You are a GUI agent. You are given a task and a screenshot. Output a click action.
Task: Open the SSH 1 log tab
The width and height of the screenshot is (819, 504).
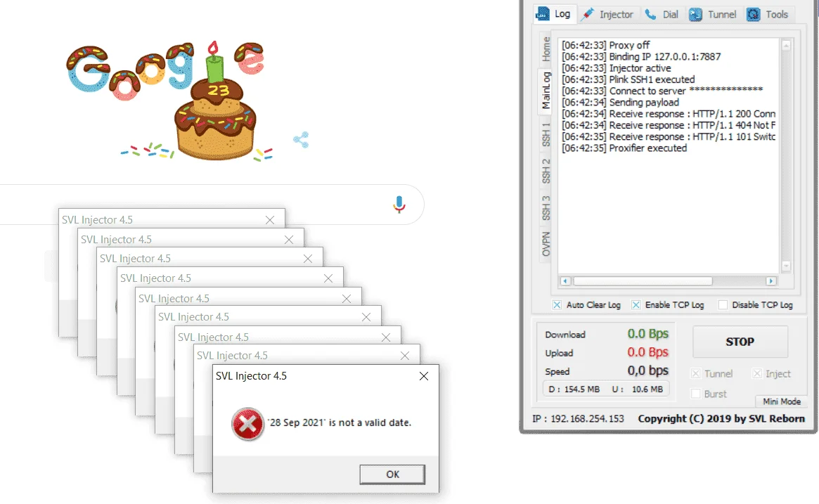click(x=546, y=134)
